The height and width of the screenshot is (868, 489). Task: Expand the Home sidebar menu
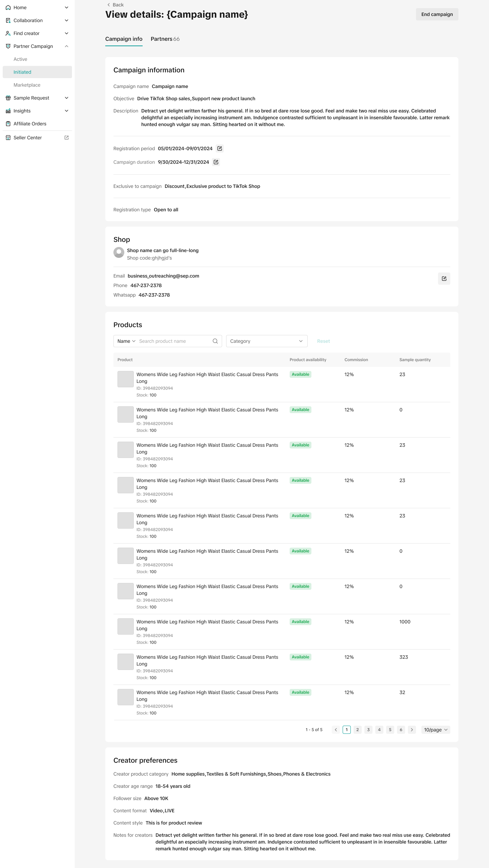click(67, 7)
